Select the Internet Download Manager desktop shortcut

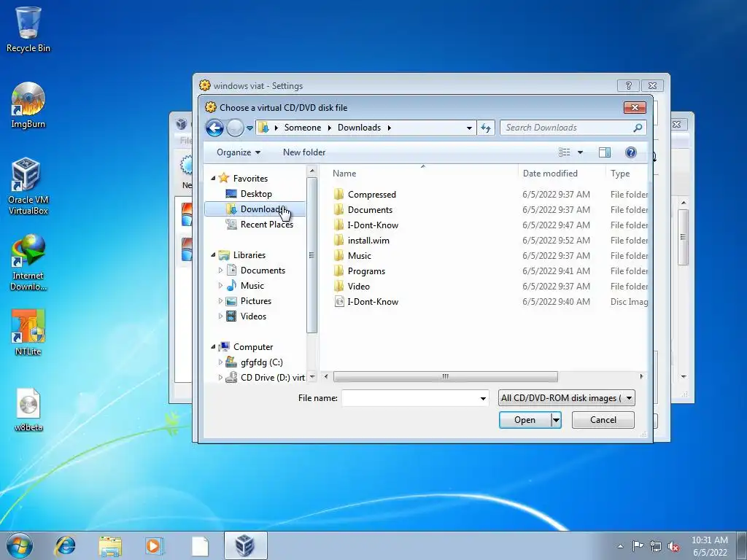click(28, 262)
